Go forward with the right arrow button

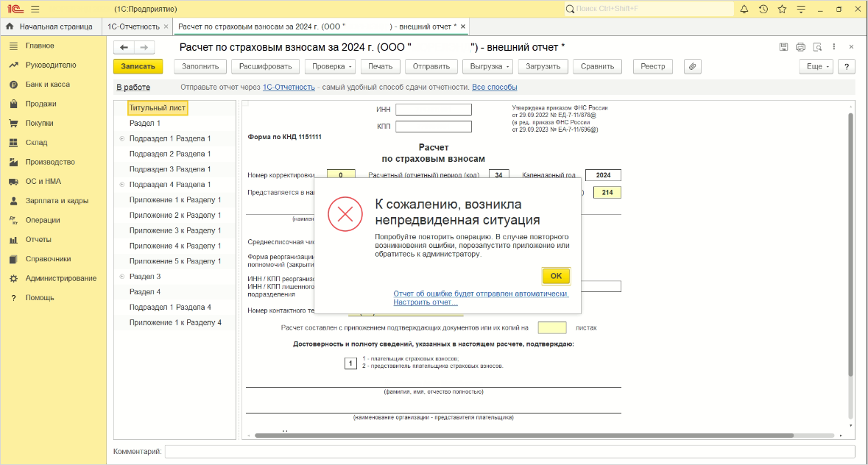pyautogui.click(x=144, y=48)
